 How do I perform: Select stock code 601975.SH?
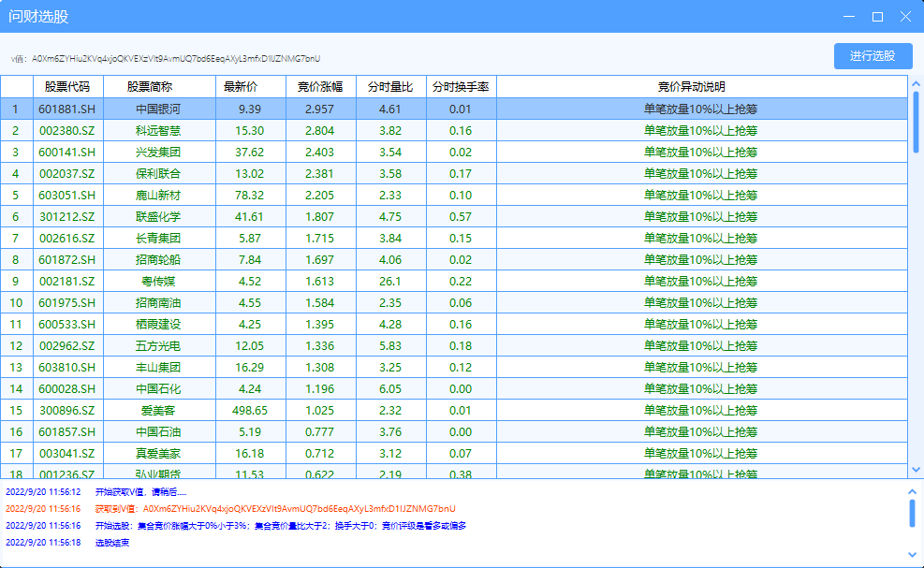67,303
